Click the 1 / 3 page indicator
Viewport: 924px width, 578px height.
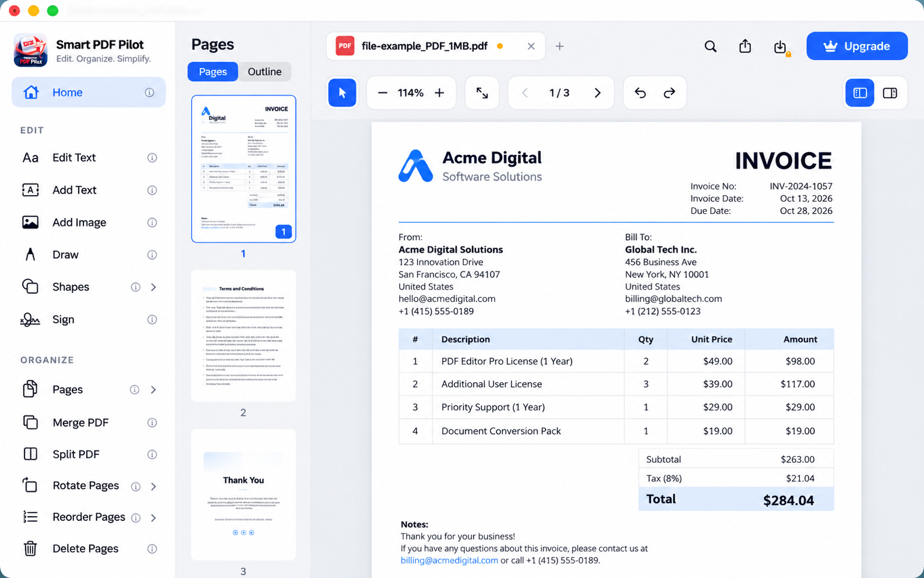coord(559,93)
